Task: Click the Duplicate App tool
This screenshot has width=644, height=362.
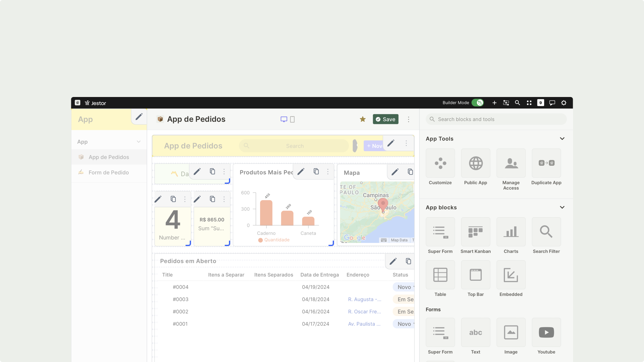Action: [x=546, y=163]
